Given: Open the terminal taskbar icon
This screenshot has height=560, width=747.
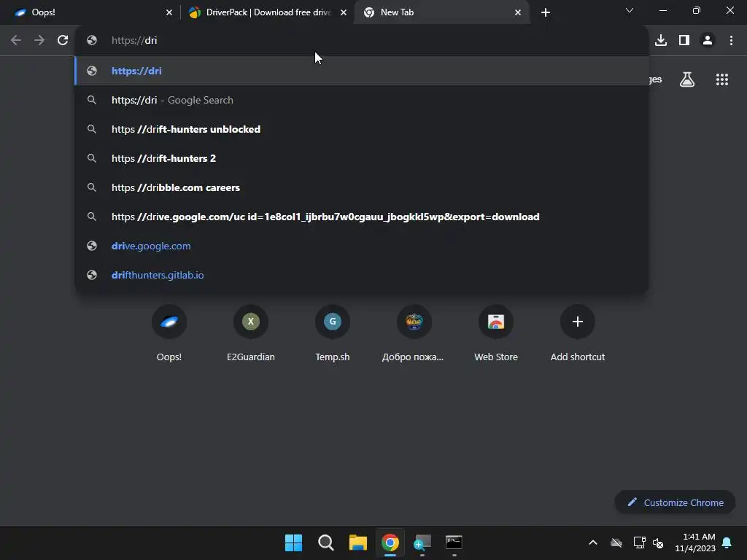Looking at the screenshot, I should click(454, 542).
